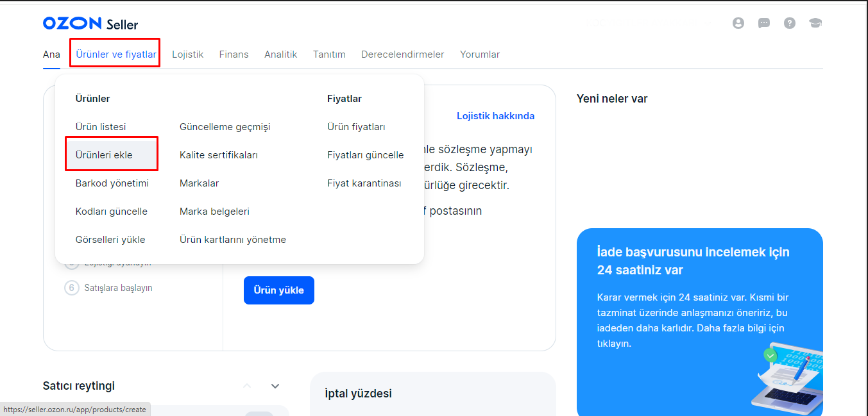The image size is (868, 416).
Task: Select Fiyatları güncelle menu entry
Action: 366,155
